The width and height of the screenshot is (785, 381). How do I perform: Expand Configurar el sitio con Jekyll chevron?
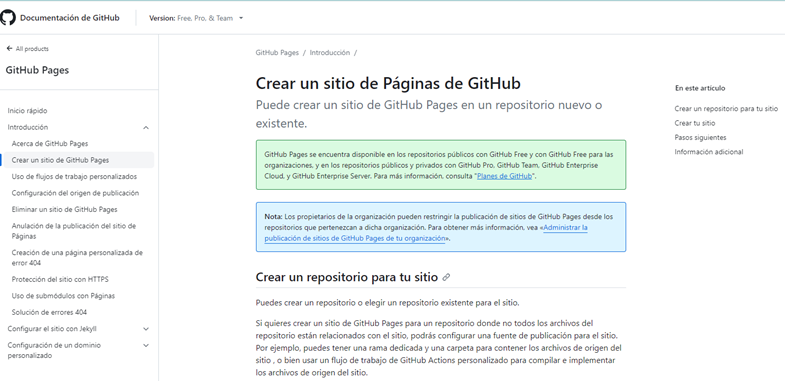click(x=146, y=329)
